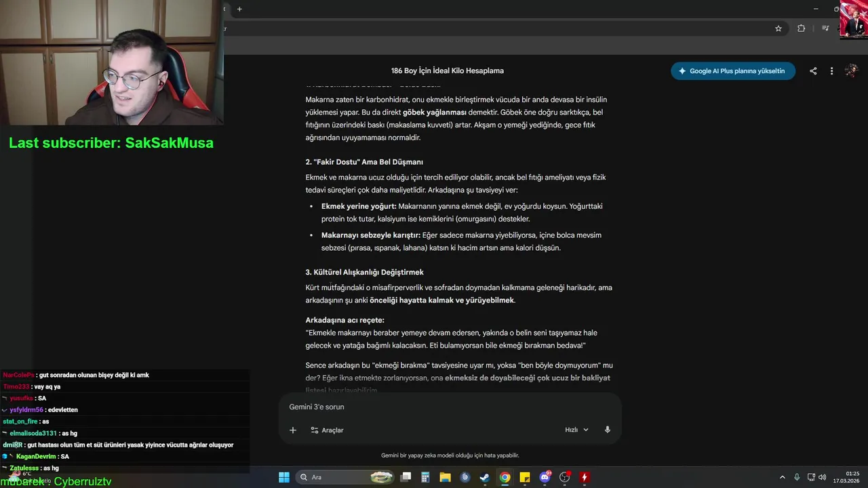
Task: Expand the Hızlı model dropdown
Action: [577, 430]
